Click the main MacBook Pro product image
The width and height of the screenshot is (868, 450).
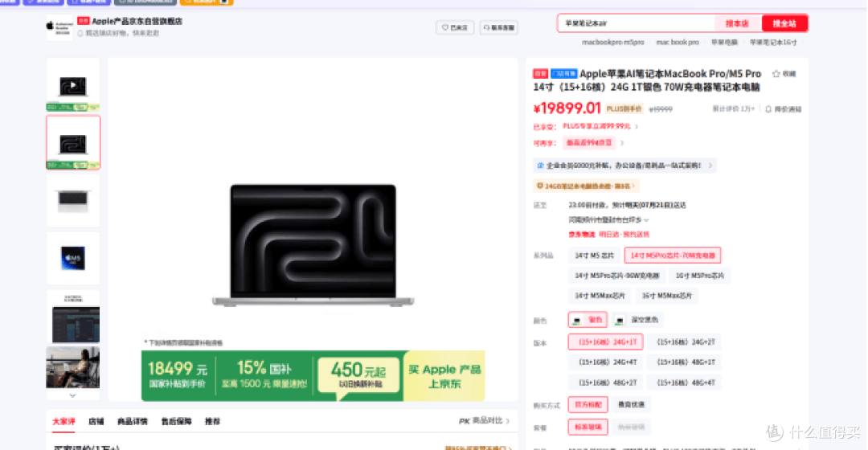[313, 245]
